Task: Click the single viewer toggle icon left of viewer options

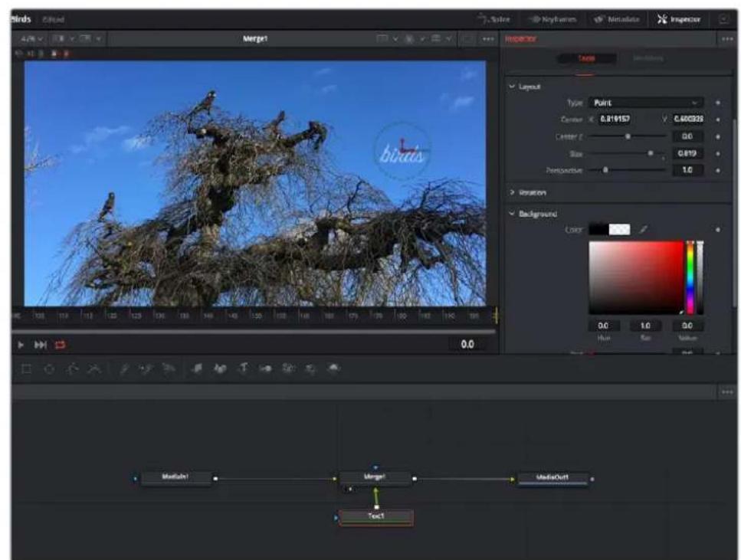Action: coord(467,39)
